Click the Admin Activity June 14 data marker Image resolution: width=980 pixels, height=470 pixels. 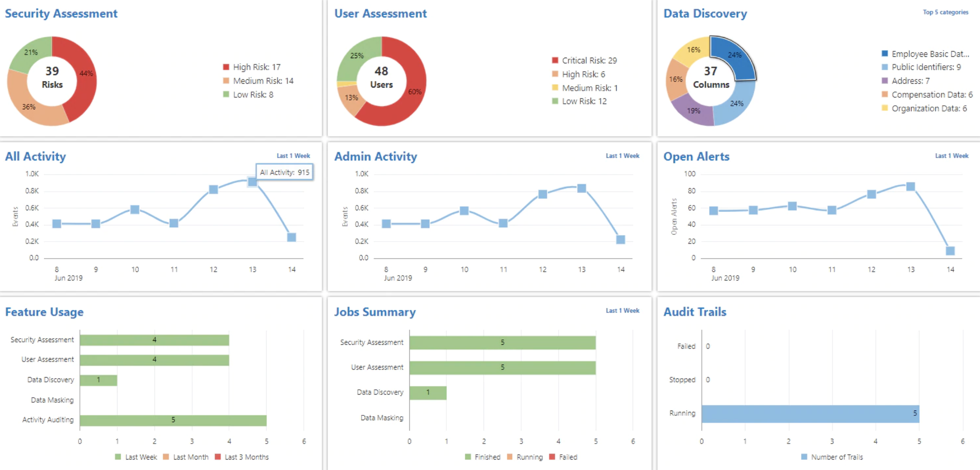pos(621,240)
